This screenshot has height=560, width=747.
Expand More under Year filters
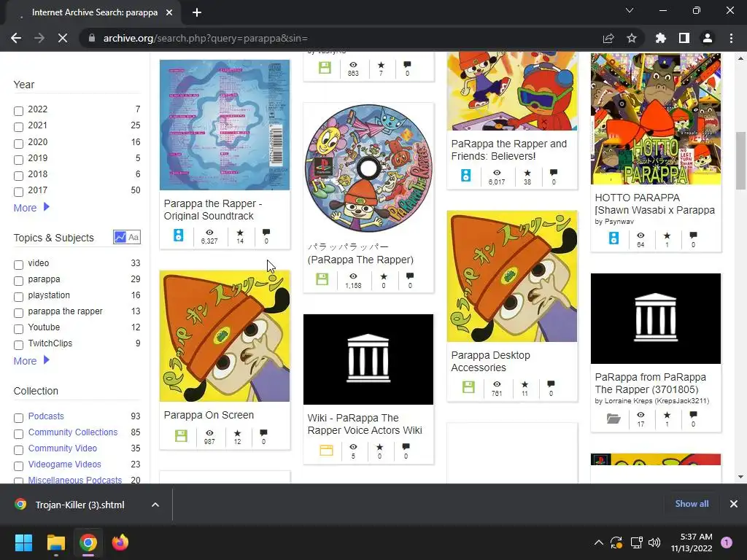[31, 208]
